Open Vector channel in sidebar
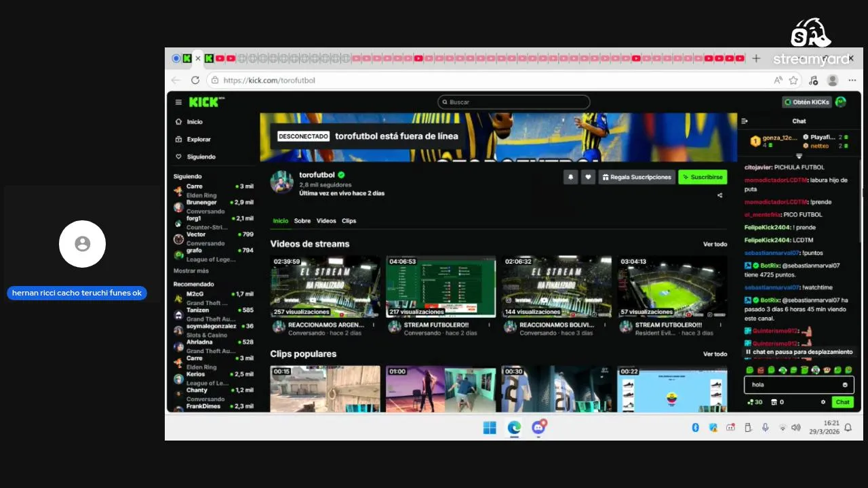This screenshot has width=868, height=488. pos(214,239)
